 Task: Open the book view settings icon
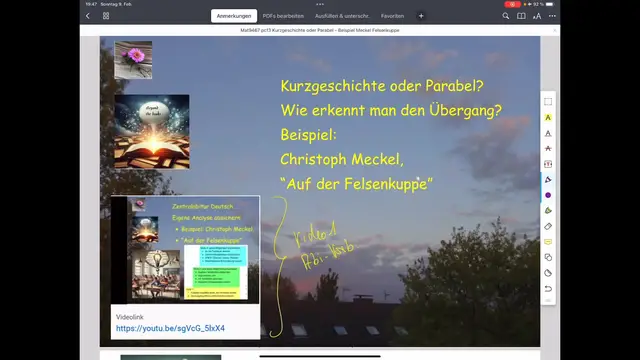pos(521,16)
